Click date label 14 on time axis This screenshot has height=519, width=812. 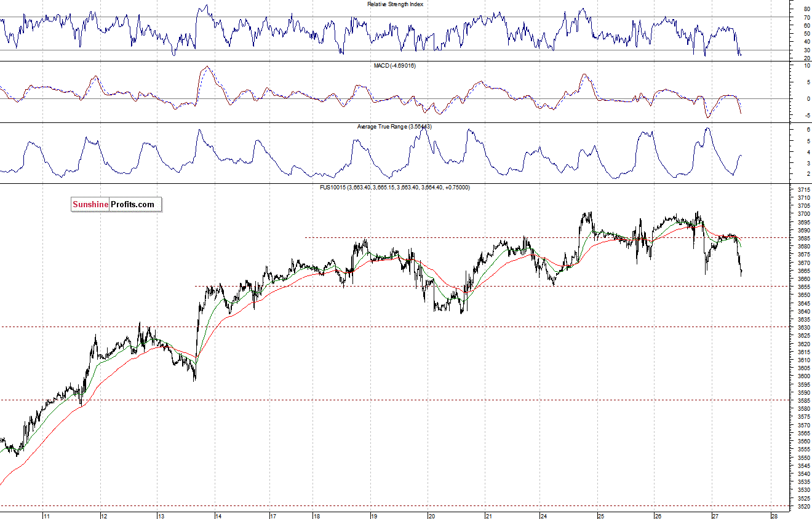(x=218, y=516)
